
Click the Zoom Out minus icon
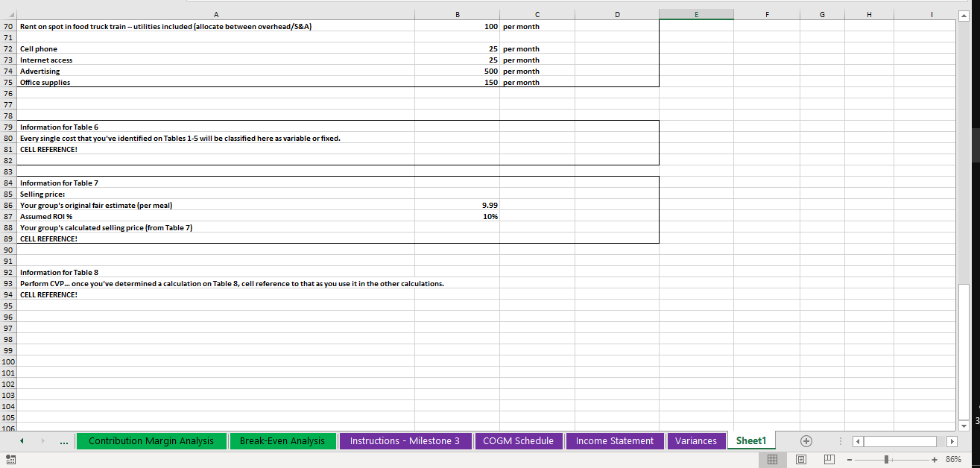point(848,460)
